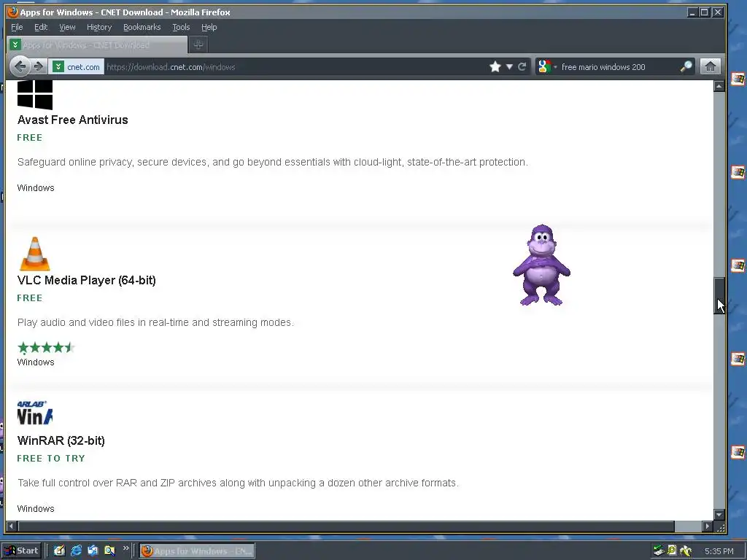Open the File menu

pos(17,27)
